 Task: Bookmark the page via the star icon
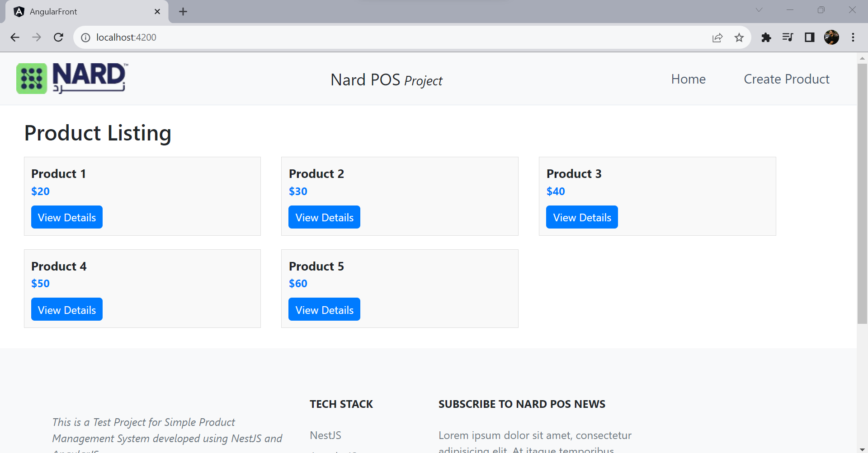click(739, 38)
